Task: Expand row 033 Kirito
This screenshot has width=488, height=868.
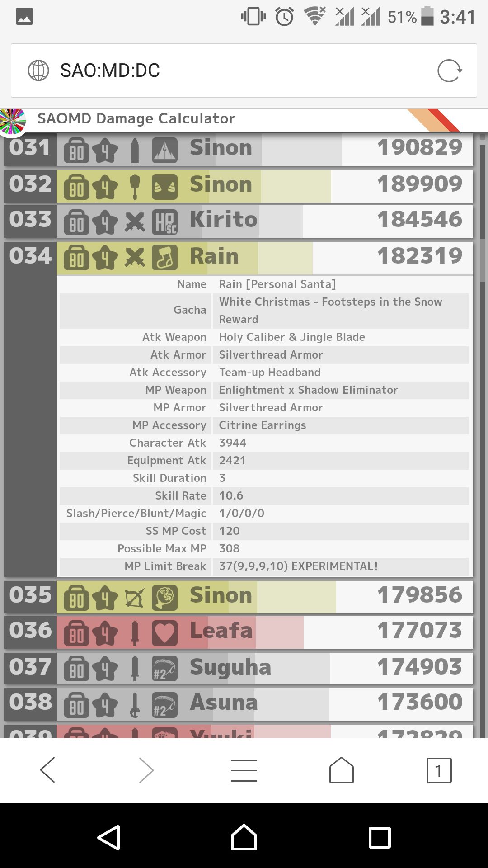Action: pos(239,222)
